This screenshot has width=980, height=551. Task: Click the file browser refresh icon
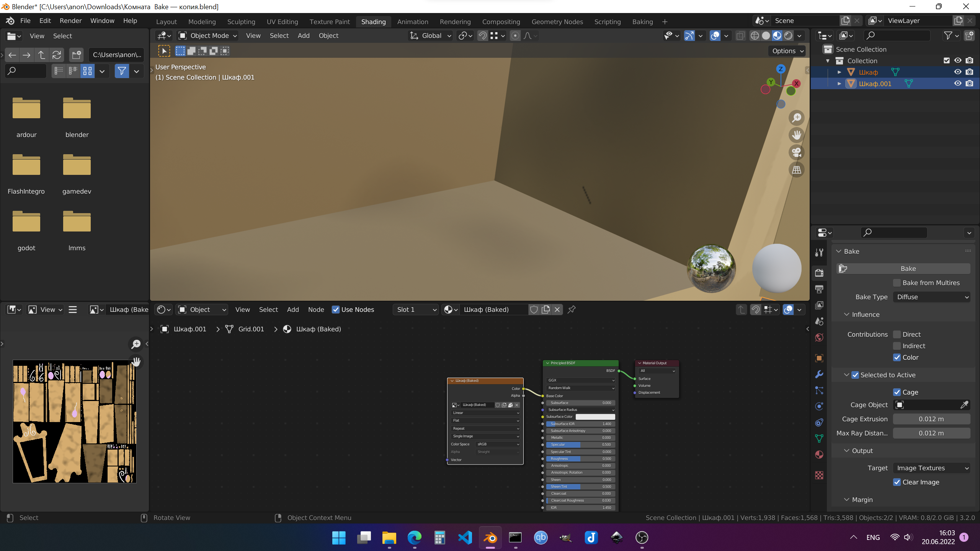click(x=57, y=55)
